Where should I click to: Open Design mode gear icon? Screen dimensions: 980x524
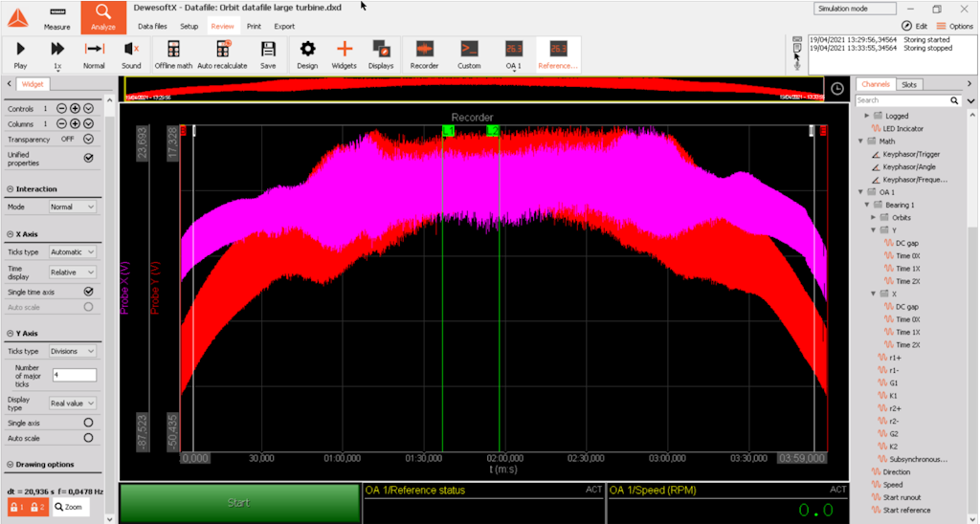[307, 55]
